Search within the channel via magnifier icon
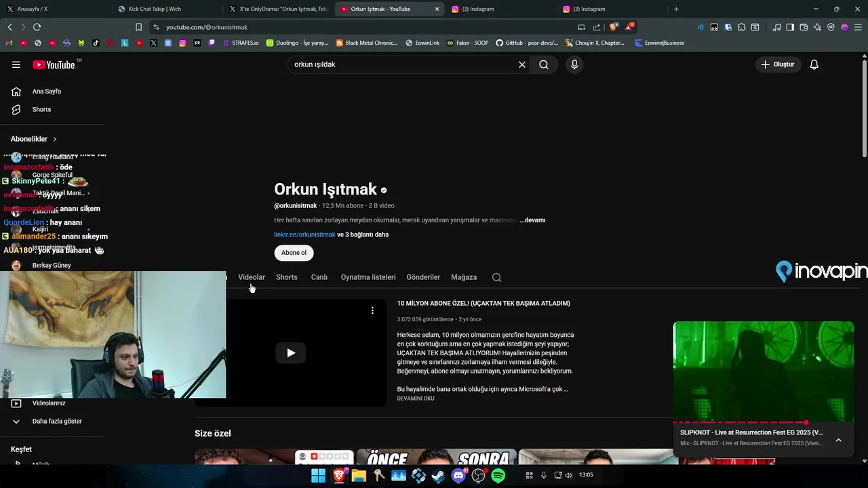Image resolution: width=868 pixels, height=488 pixels. click(497, 277)
